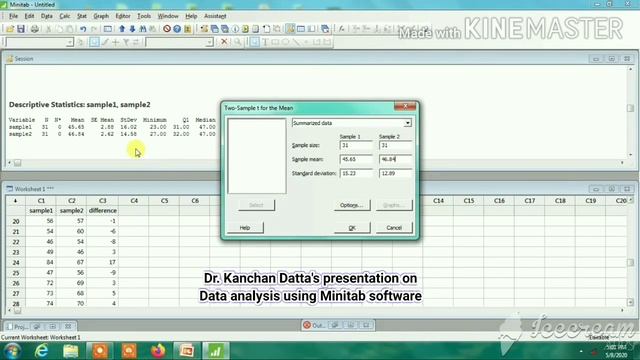Screen dimensions: 640x360
Task: Click the Sample 2 sample size field
Action: (x=395, y=145)
